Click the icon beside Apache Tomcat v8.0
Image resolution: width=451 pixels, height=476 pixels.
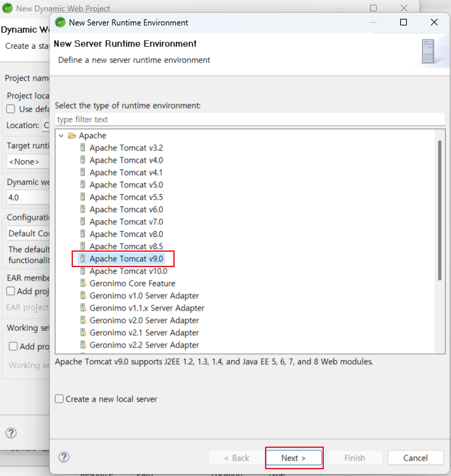tap(82, 234)
